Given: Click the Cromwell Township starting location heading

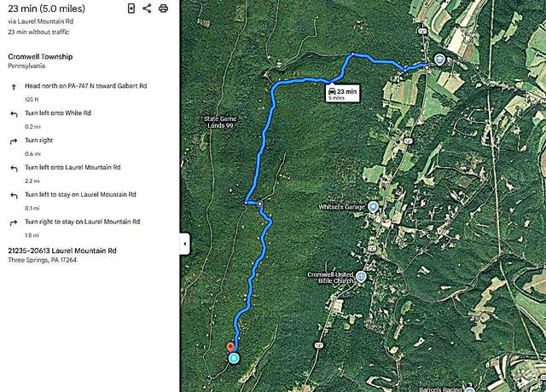Looking at the screenshot, I should point(40,56).
